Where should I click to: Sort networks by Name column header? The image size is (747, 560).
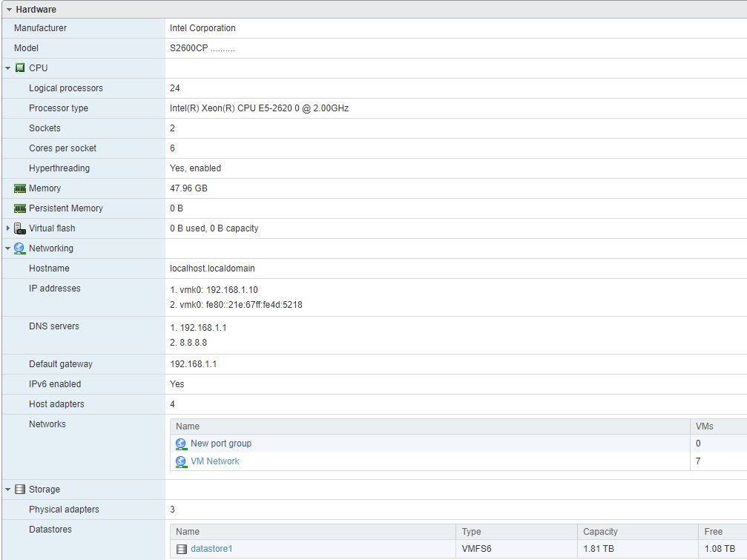point(188,426)
